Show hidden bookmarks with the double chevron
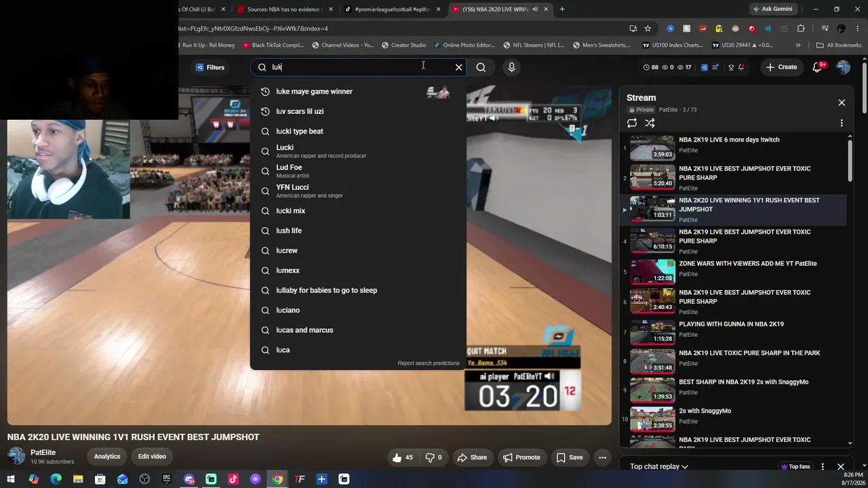This screenshot has height=488, width=868. pos(798,45)
